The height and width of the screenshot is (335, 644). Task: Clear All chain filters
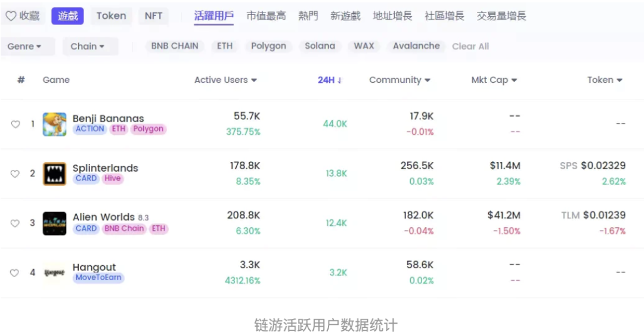click(x=470, y=46)
